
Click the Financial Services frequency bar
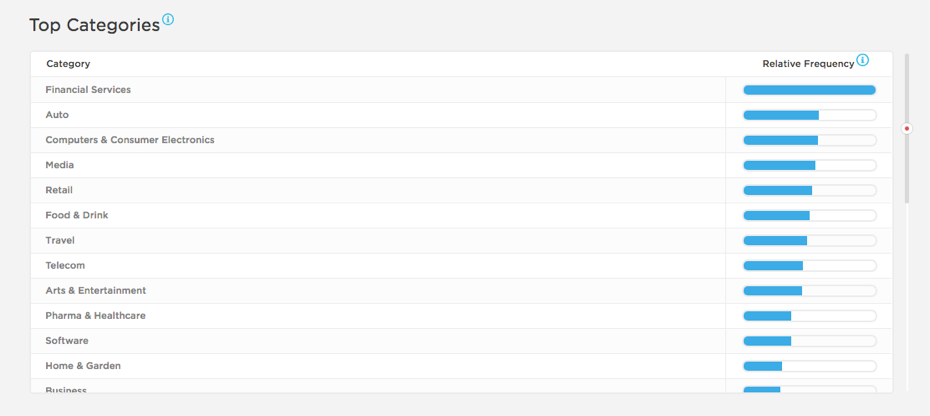[x=809, y=90]
